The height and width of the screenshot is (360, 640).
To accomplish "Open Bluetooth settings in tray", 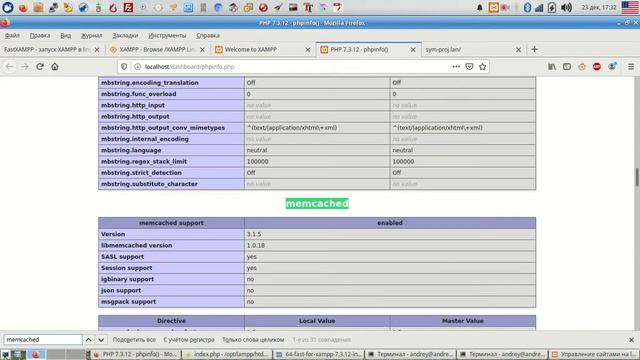I will [527, 7].
